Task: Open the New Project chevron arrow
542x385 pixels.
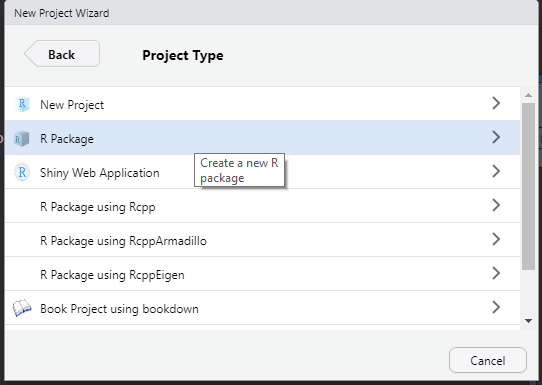Action: click(496, 103)
